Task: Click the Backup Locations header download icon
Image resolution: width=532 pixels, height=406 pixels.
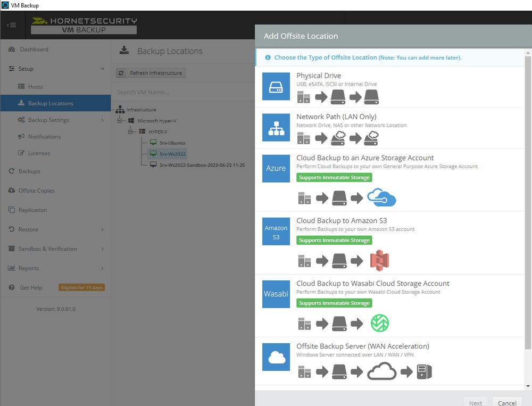Action: [x=124, y=50]
